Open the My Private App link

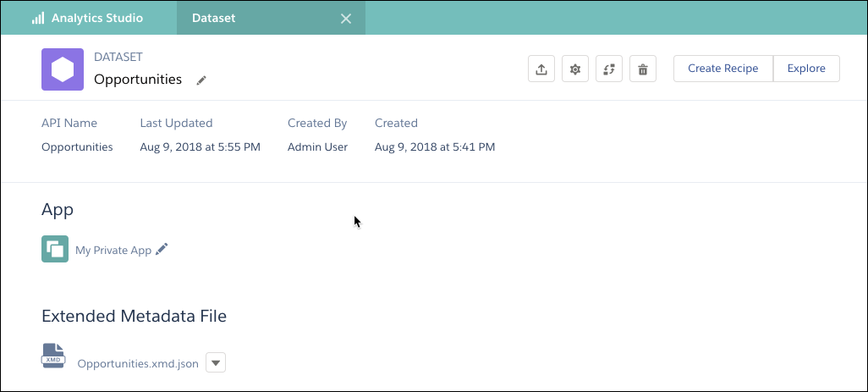tap(113, 251)
